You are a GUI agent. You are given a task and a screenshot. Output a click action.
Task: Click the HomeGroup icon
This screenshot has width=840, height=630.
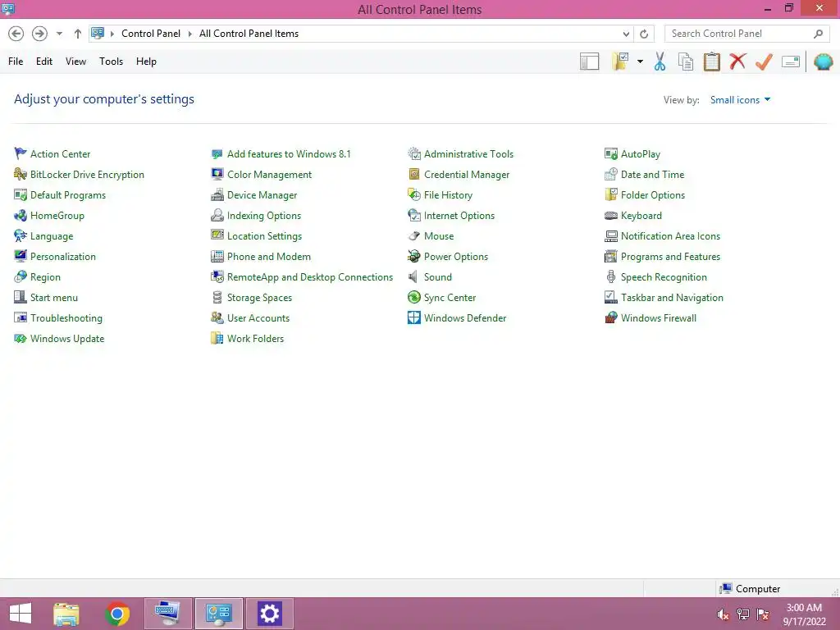point(21,216)
